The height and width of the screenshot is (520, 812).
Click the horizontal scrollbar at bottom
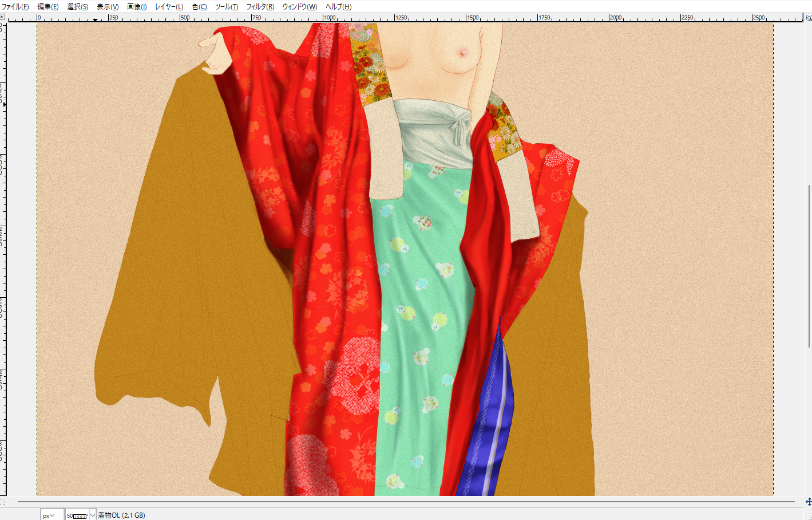pyautogui.click(x=406, y=502)
